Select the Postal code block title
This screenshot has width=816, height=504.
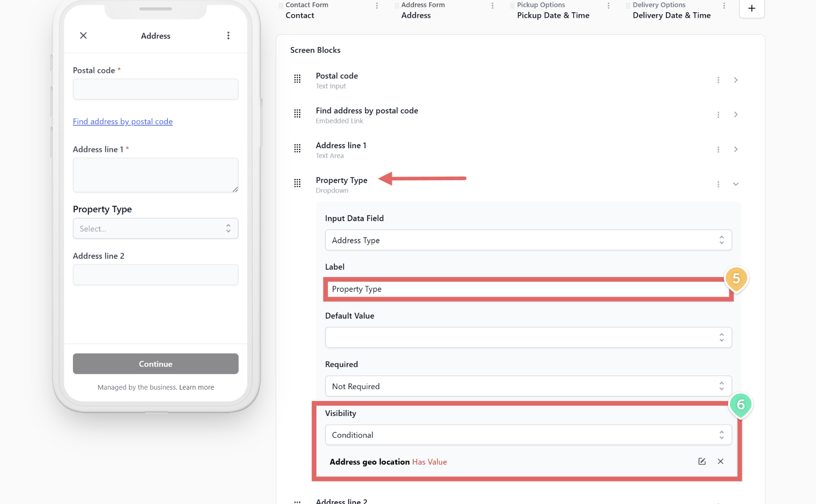click(337, 76)
